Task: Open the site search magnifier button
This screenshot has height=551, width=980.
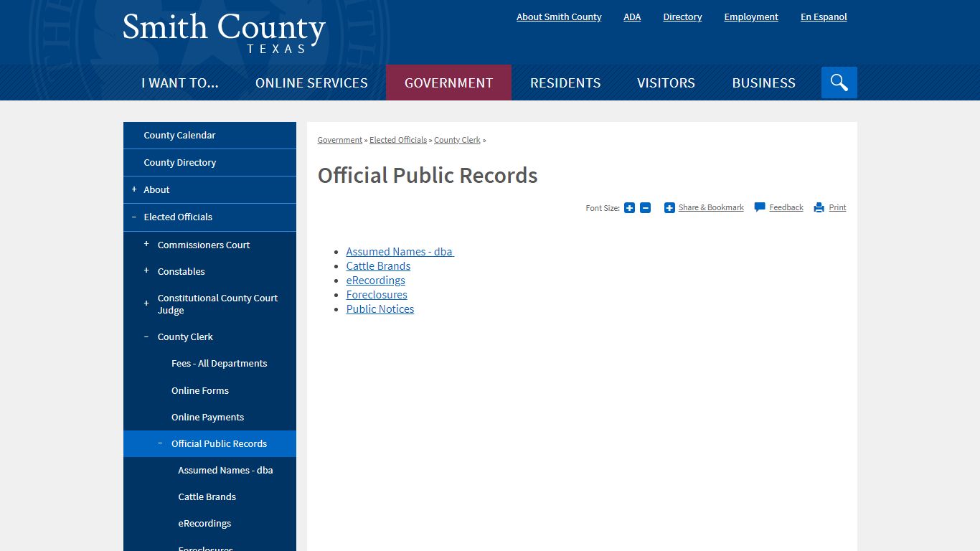Action: tap(839, 83)
